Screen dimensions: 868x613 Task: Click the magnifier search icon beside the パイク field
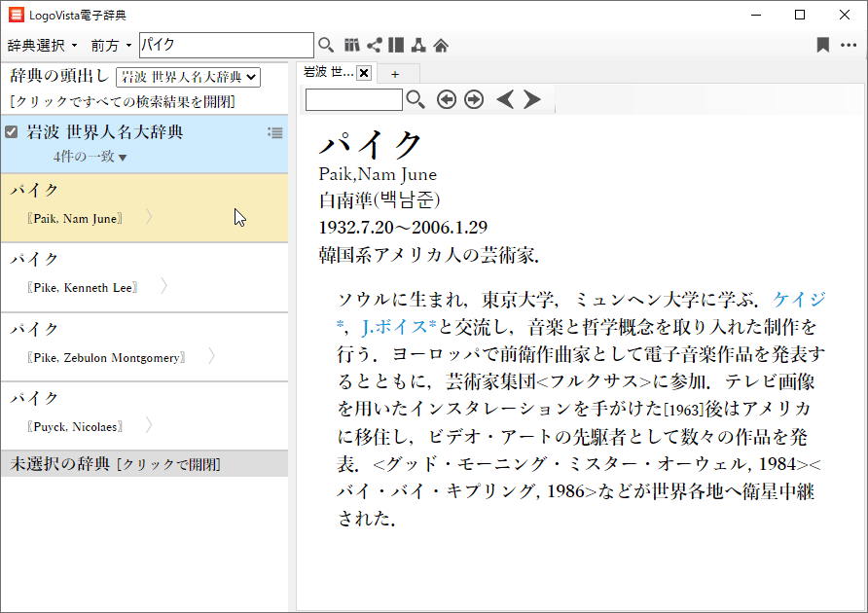(326, 45)
